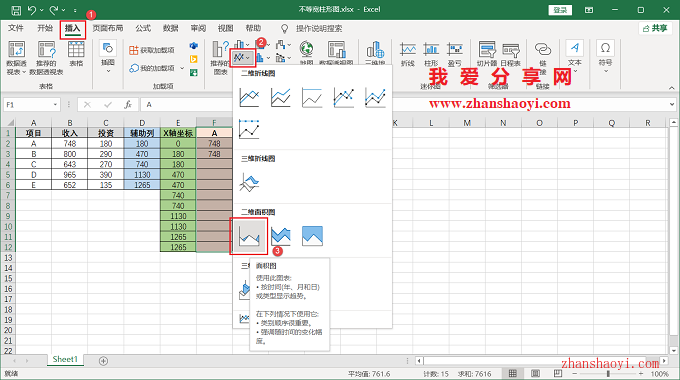Switch to the Page Layout (页面布局) tab

point(108,28)
